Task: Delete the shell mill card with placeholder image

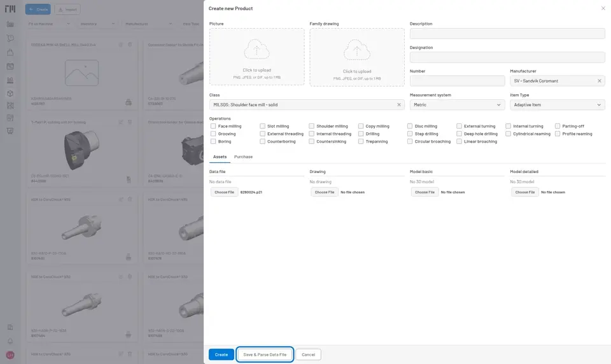Action: tap(130, 45)
